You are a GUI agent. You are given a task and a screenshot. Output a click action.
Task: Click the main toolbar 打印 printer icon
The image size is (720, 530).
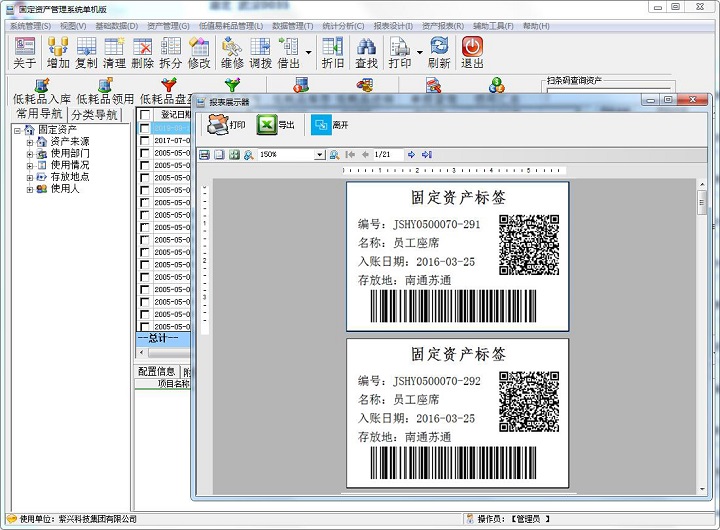click(399, 53)
